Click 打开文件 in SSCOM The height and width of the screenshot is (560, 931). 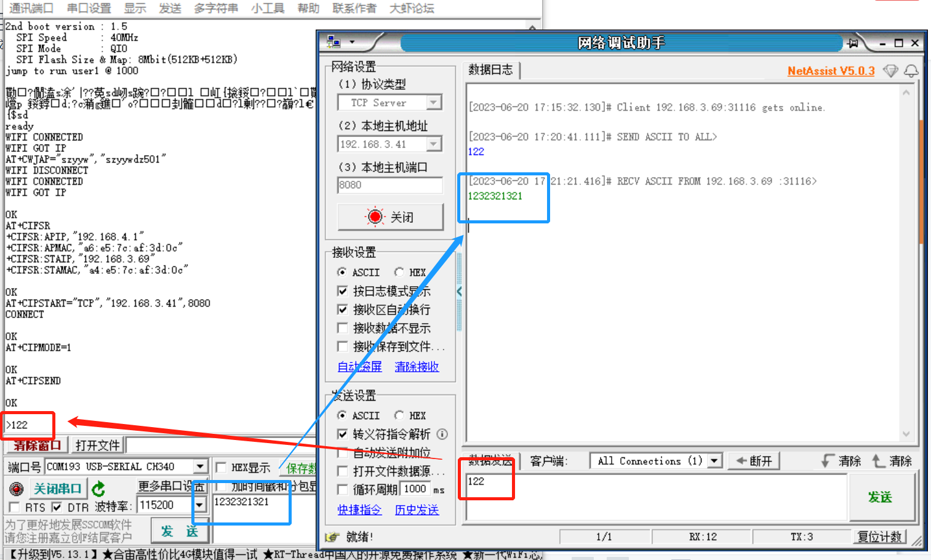point(98,445)
